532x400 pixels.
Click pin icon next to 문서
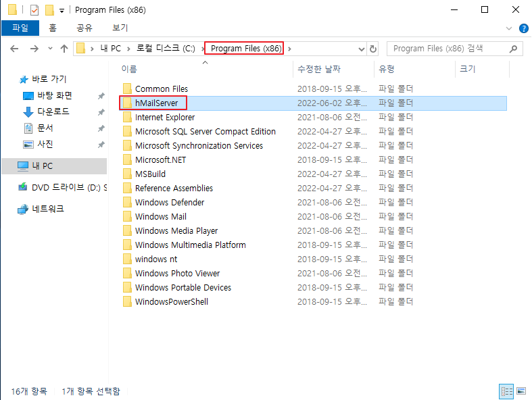tap(101, 128)
